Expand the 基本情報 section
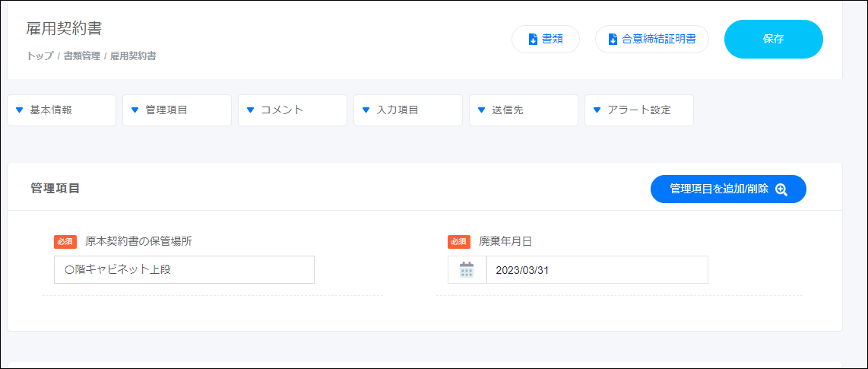The height and width of the screenshot is (369, 868). [x=62, y=110]
